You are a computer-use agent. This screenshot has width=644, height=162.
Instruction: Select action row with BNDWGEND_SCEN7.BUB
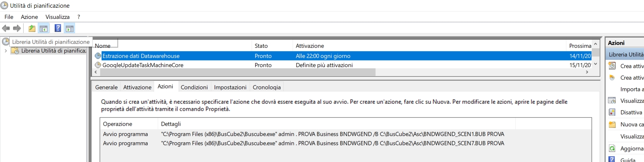pos(346,143)
